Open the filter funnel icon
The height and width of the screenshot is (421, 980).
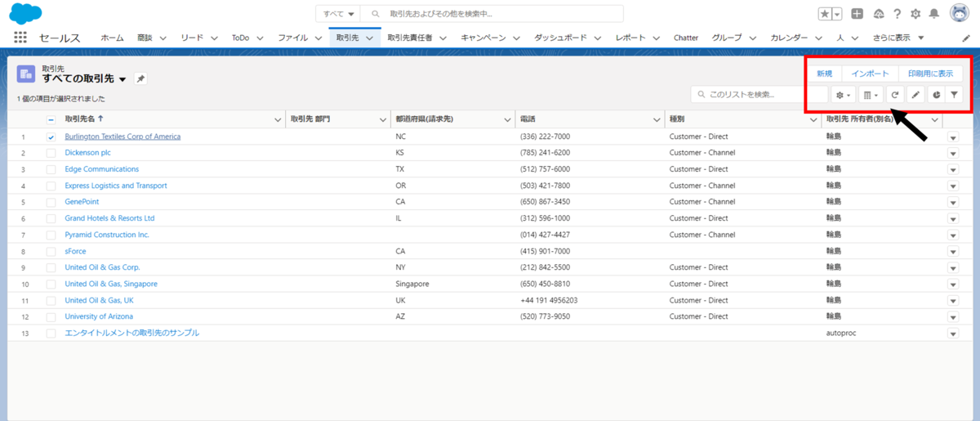(954, 95)
